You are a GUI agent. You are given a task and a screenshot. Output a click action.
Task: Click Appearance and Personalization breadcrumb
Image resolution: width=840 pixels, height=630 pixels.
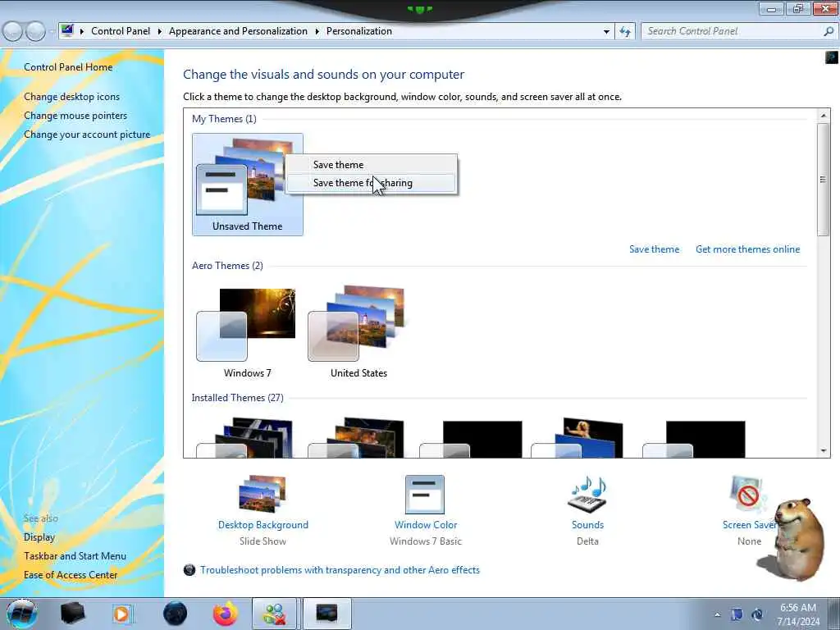pyautogui.click(x=238, y=31)
